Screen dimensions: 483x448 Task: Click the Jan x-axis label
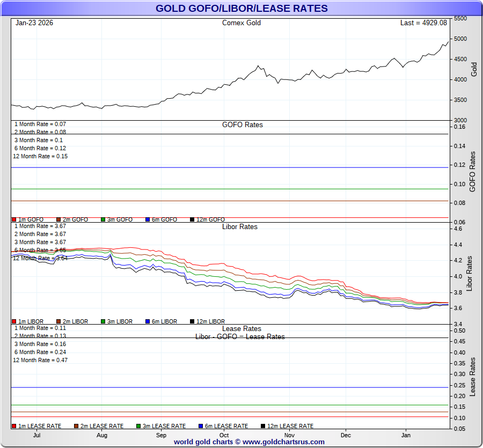406,435
